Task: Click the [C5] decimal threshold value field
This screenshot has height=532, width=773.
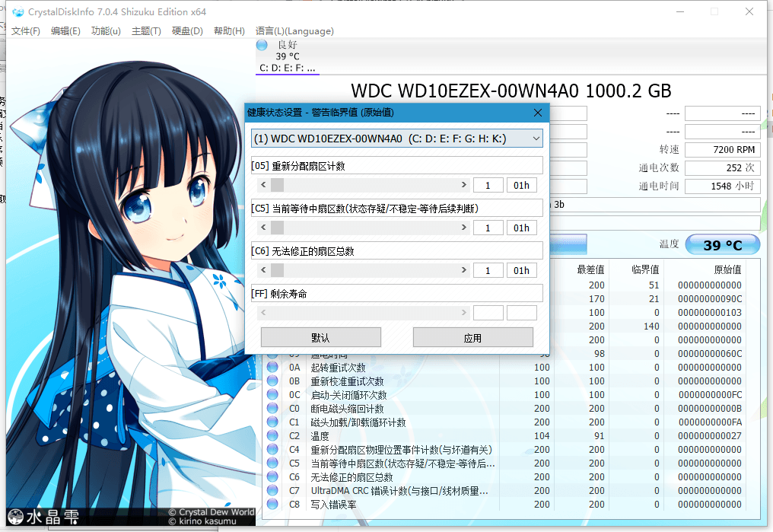Action: pos(488,228)
